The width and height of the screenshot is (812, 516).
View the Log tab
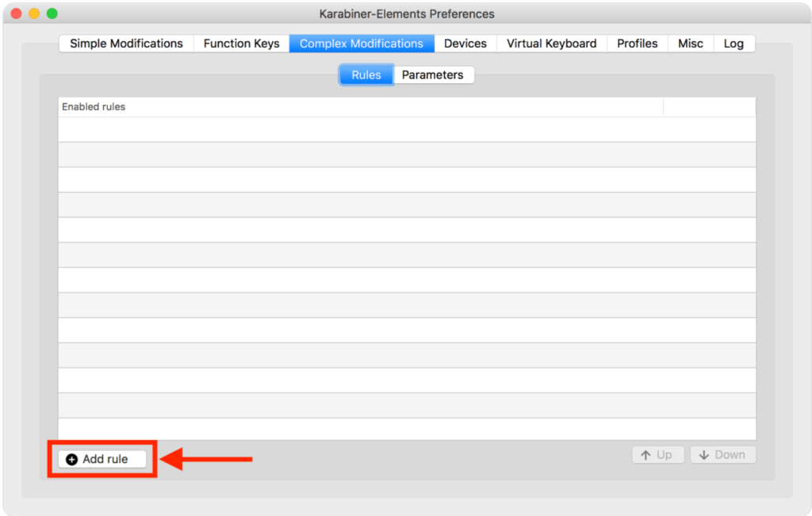pos(733,44)
